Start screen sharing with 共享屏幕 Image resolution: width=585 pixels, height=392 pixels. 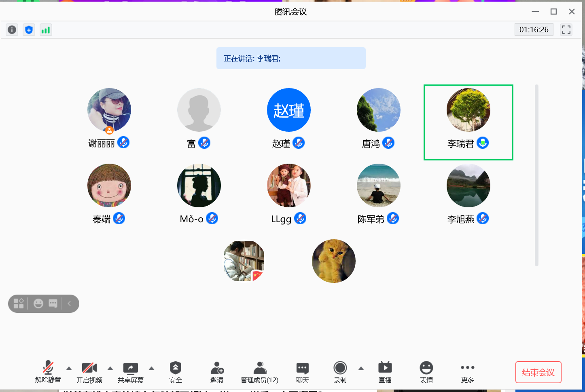coord(131,372)
